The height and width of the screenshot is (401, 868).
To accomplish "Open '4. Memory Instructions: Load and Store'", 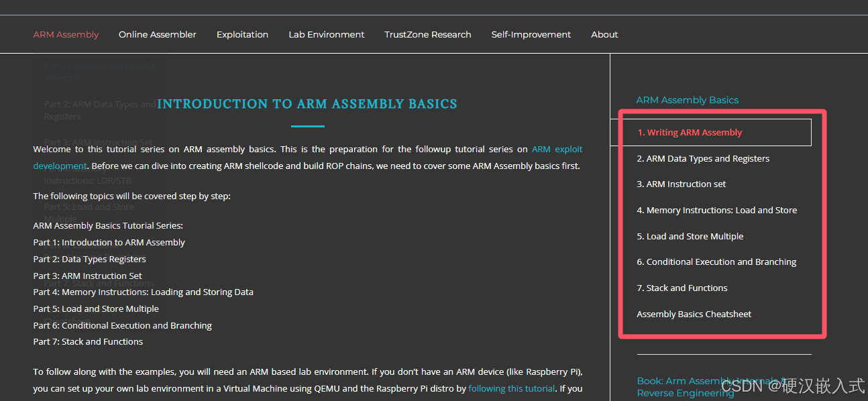I will 717,210.
